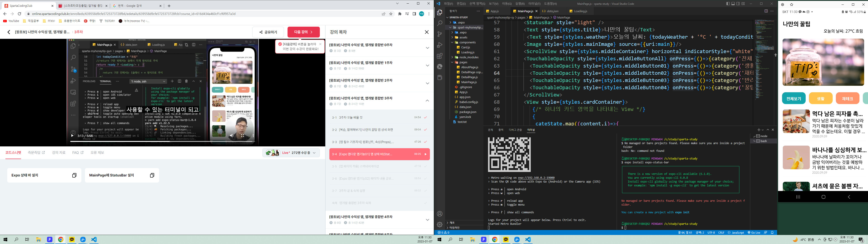Tap the 생활 category button on phone
868x244 pixels.
(x=821, y=99)
